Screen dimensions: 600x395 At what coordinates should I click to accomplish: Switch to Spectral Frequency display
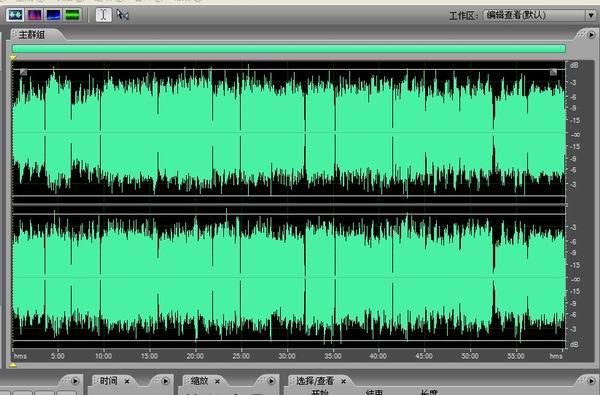pyautogui.click(x=34, y=15)
